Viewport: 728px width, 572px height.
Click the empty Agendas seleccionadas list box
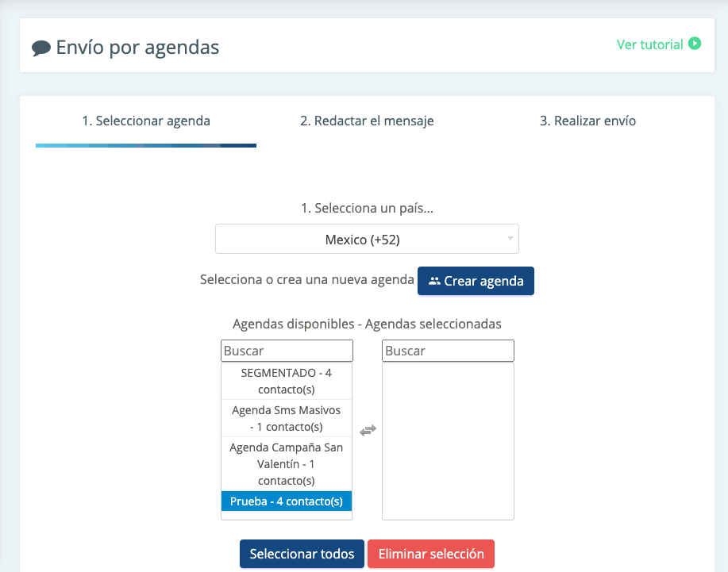[448, 441]
